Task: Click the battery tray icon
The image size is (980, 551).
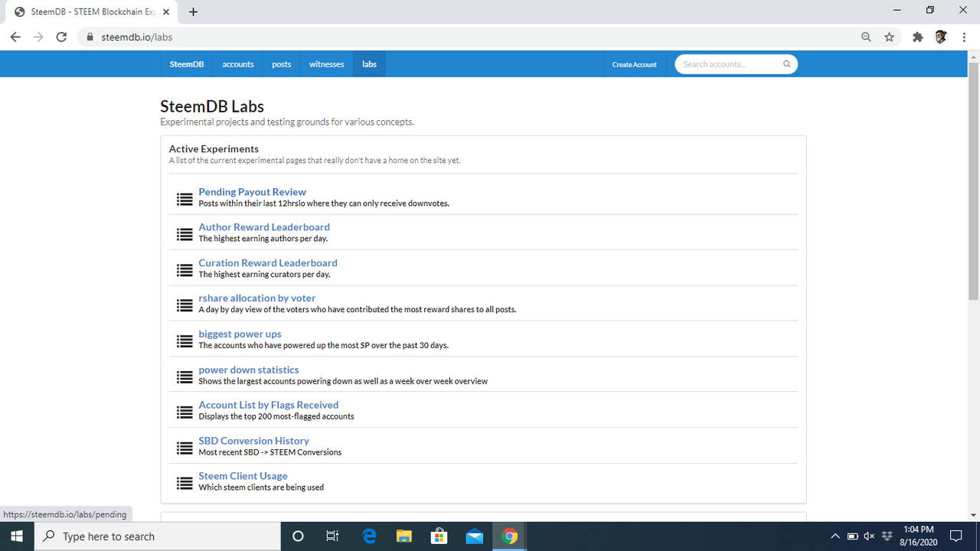Action: pos(852,536)
